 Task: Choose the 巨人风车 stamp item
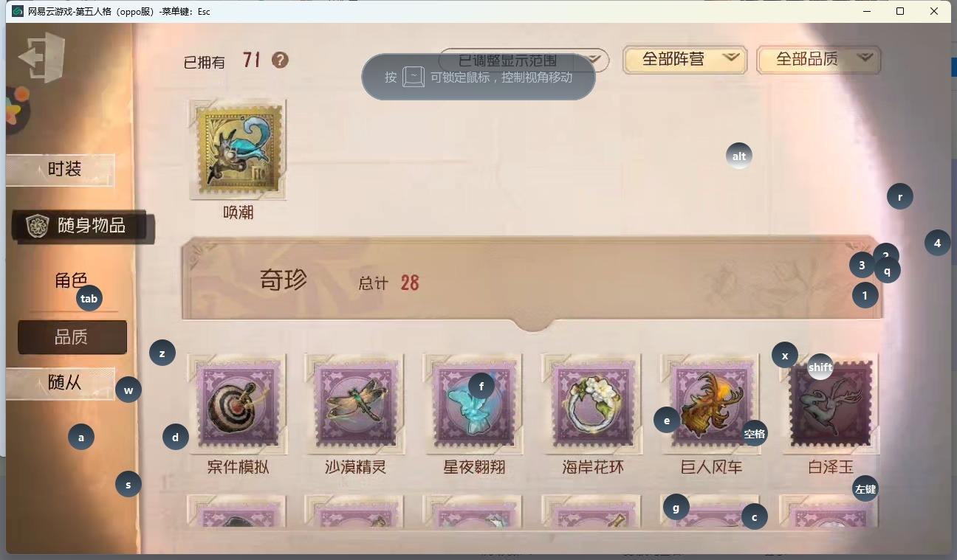click(710, 403)
